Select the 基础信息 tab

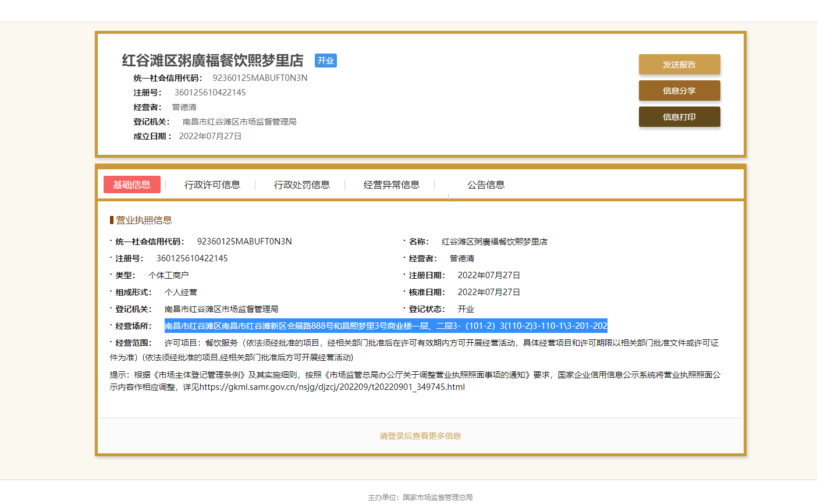click(x=132, y=184)
